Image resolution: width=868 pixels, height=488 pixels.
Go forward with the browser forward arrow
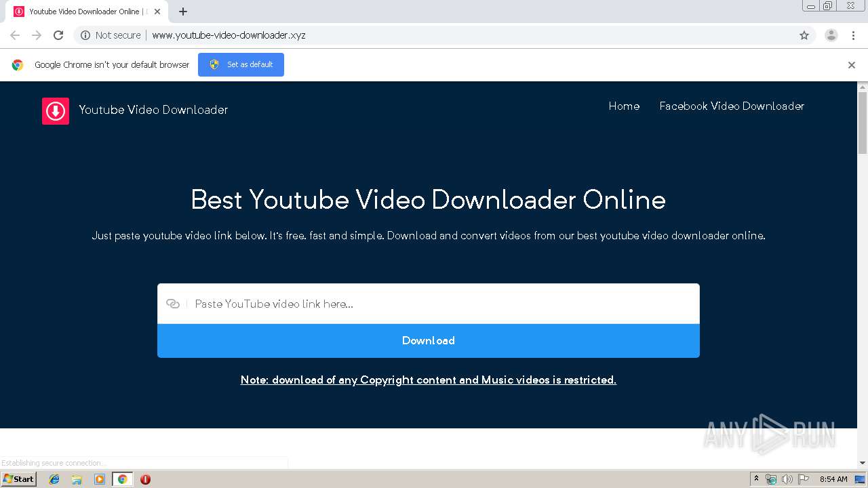[37, 35]
